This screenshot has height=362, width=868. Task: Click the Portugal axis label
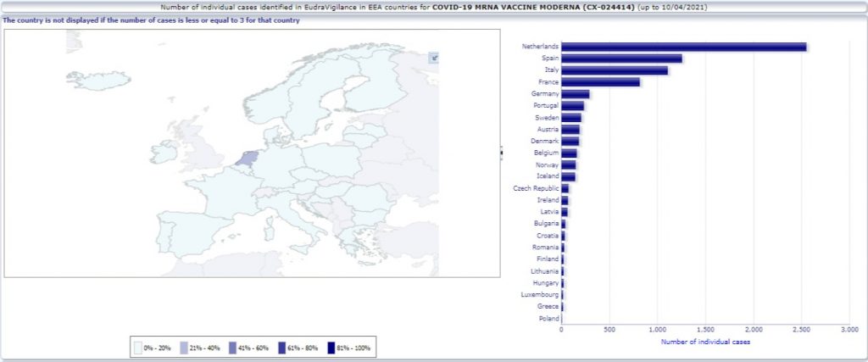pos(546,106)
